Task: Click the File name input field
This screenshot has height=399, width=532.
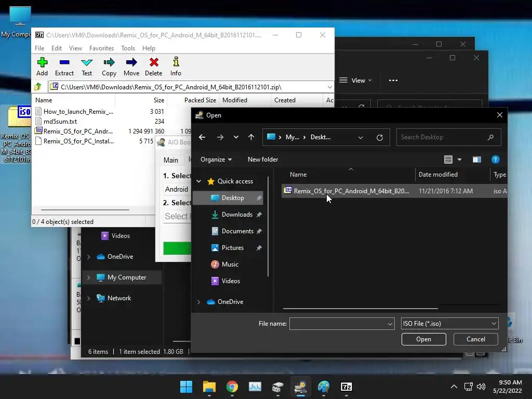Action: [x=338, y=324]
